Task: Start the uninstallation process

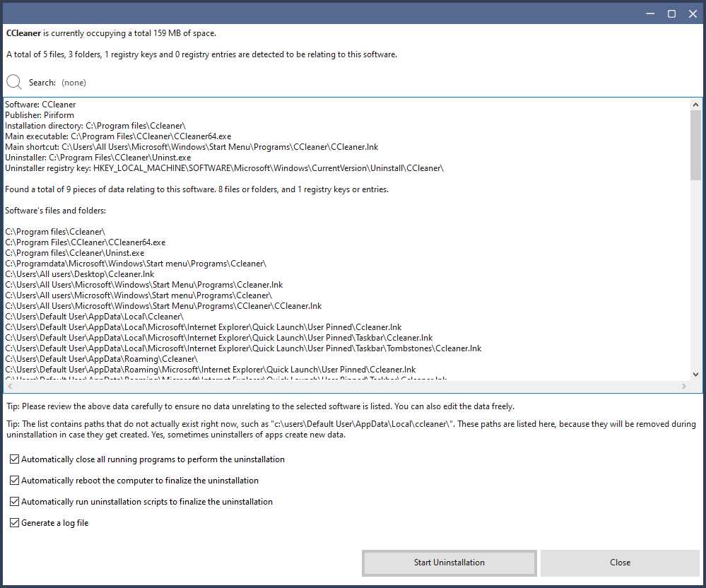Action: (x=449, y=563)
